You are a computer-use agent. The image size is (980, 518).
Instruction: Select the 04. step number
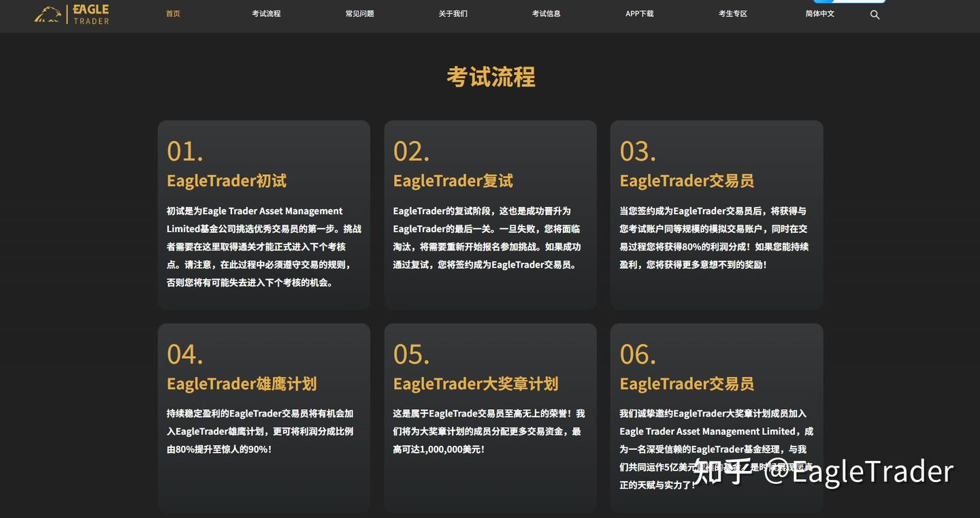coord(185,354)
